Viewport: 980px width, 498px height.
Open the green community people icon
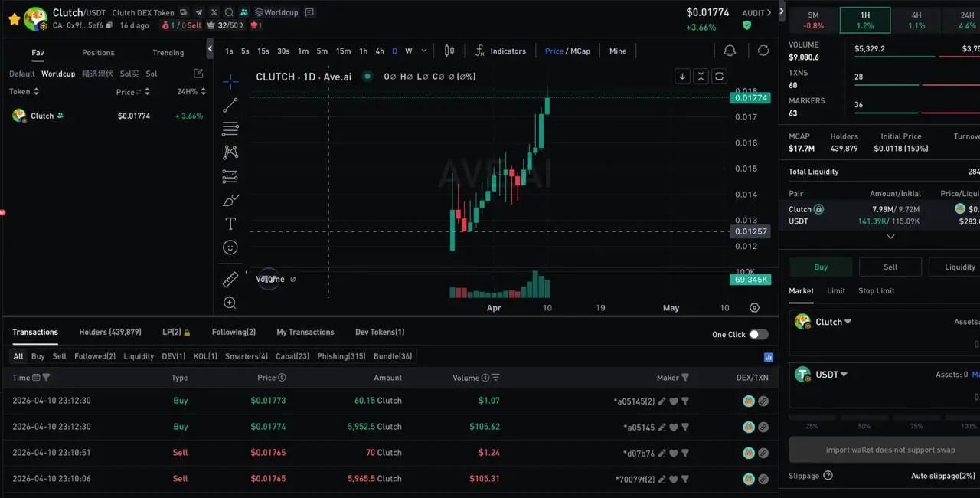[x=244, y=12]
